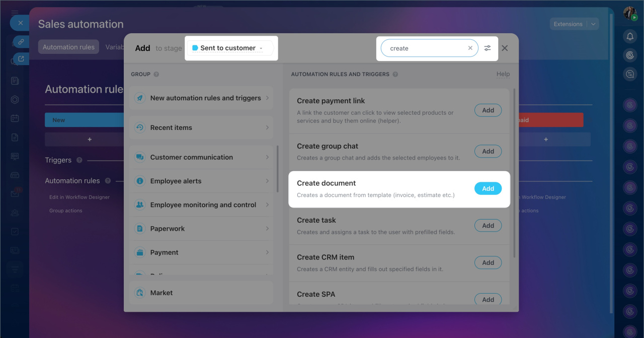
Task: Open the Paperwork group
Action: tap(201, 229)
